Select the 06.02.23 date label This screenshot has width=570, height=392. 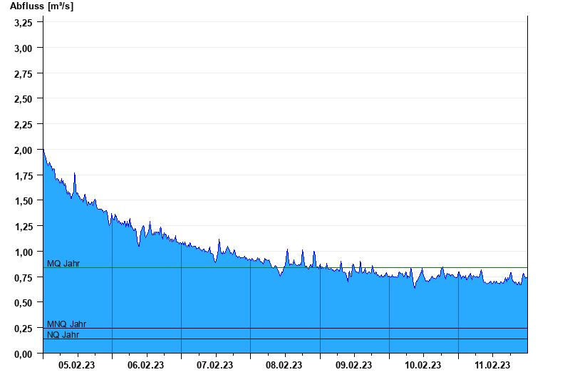[x=145, y=365]
